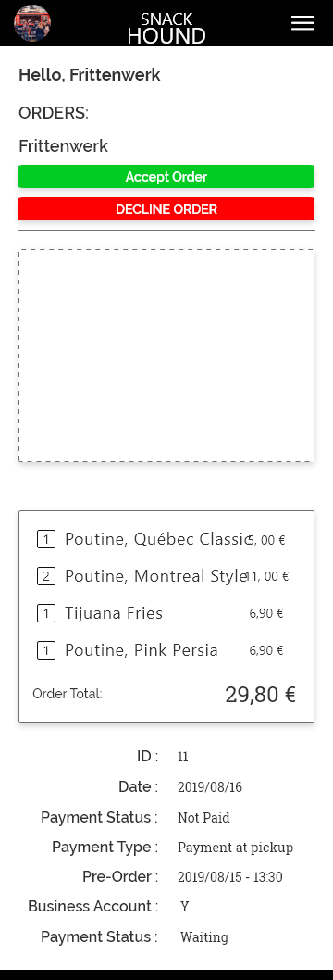Select quantity box for Poutine Québec Classic
The height and width of the screenshot is (980, 333).
coord(46,539)
